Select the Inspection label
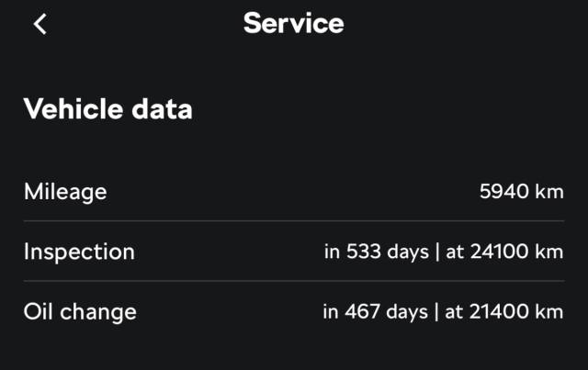The height and width of the screenshot is (370, 588). tap(79, 252)
